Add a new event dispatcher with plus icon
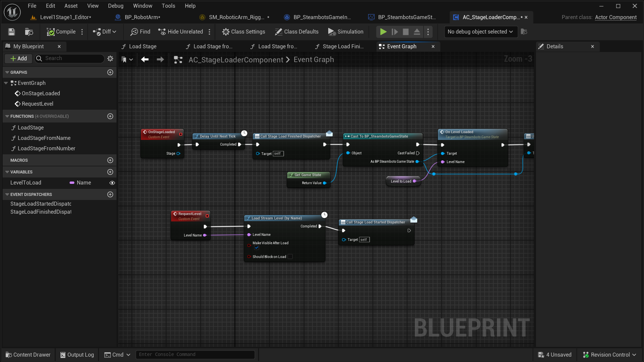 (x=110, y=194)
